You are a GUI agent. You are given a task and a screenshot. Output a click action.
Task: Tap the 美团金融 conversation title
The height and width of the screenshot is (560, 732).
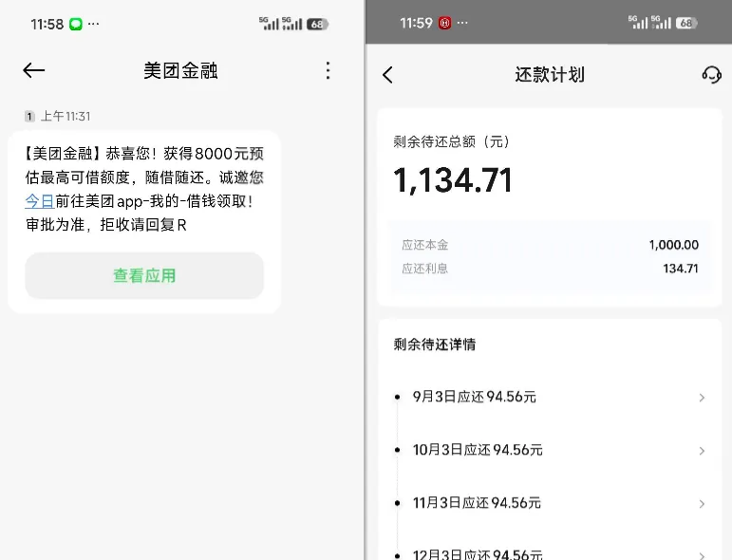[x=180, y=70]
